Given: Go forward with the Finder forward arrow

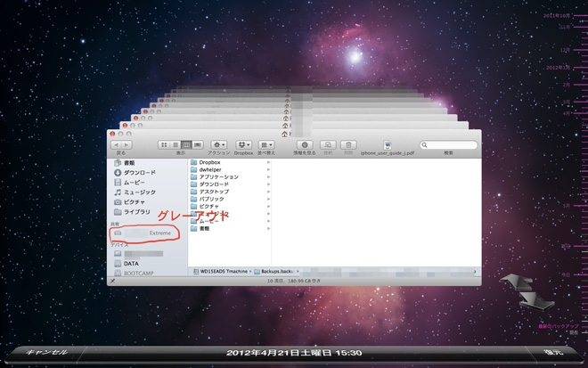Looking at the screenshot, I should [127, 145].
